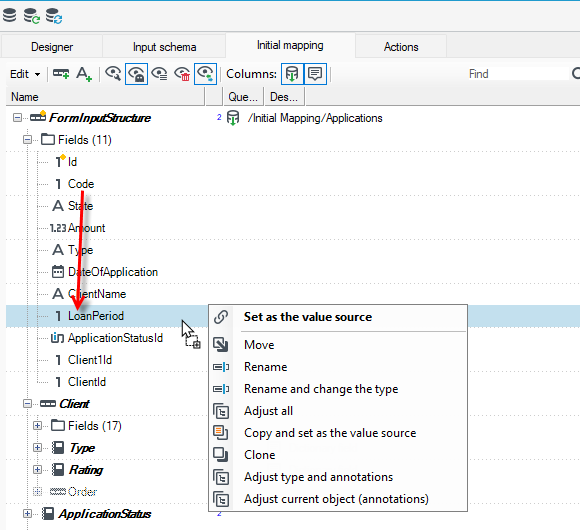580x530 pixels.
Task: Click the folder icon of Fields (11)
Action: coord(48,139)
